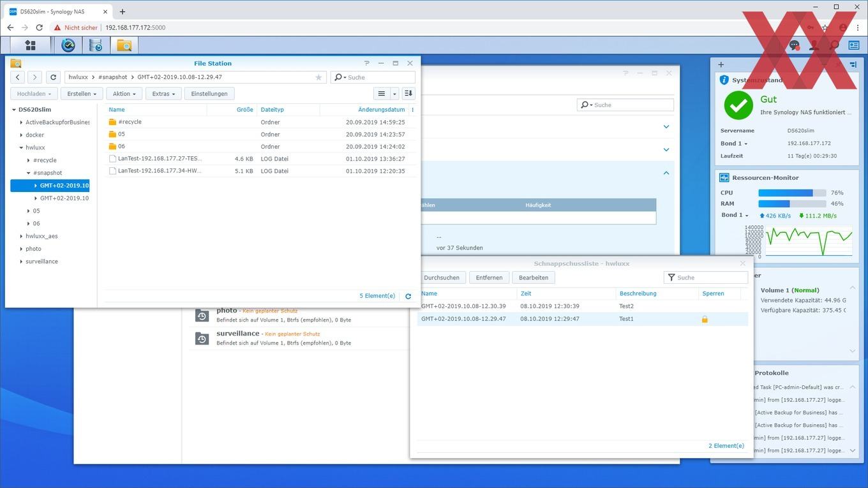Viewport: 868px width, 488px height.
Task: Open Aktion dropdown menu
Action: click(x=124, y=94)
